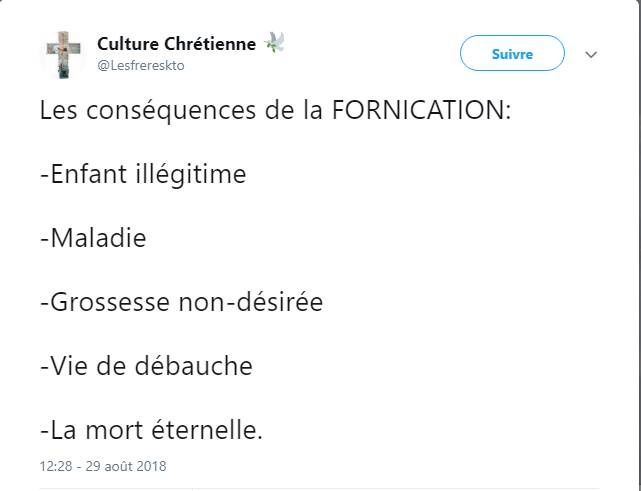Click the word 'Chrétienne' in the display name
This screenshot has height=491, width=641.
(210, 44)
